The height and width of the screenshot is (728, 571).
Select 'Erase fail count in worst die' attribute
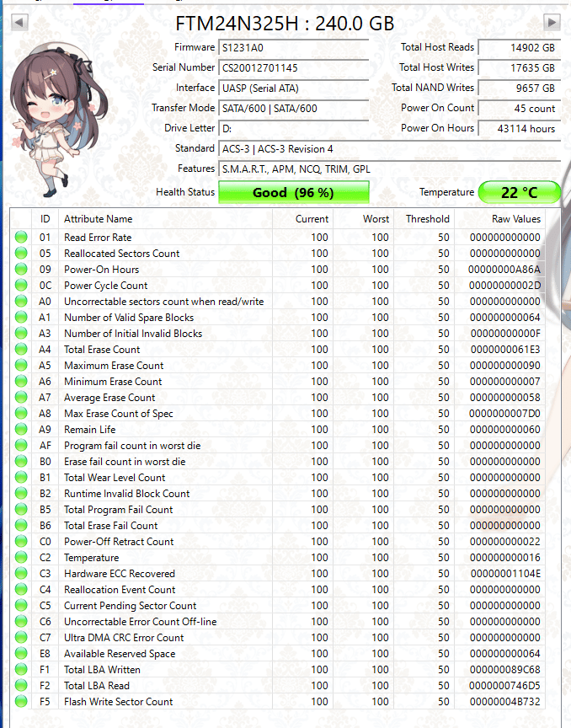pos(125,462)
